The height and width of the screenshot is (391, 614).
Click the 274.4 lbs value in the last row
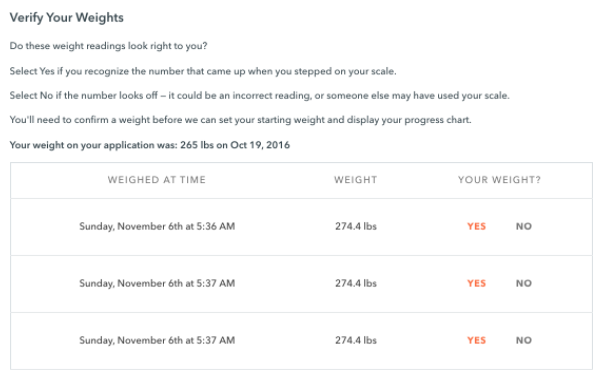pos(356,340)
